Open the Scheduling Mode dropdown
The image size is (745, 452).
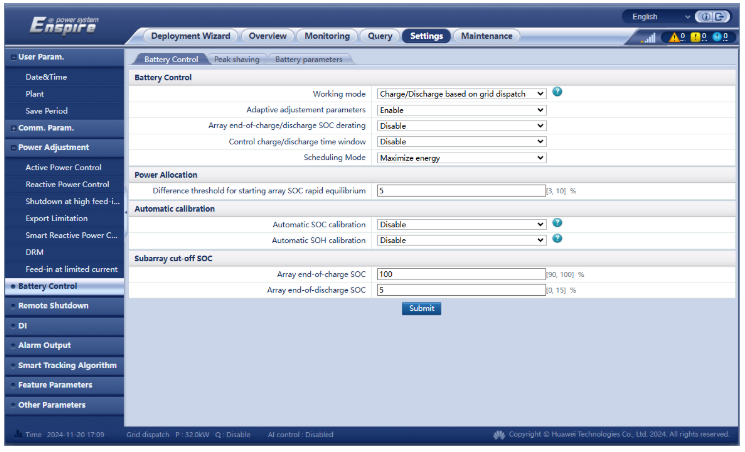click(x=461, y=158)
